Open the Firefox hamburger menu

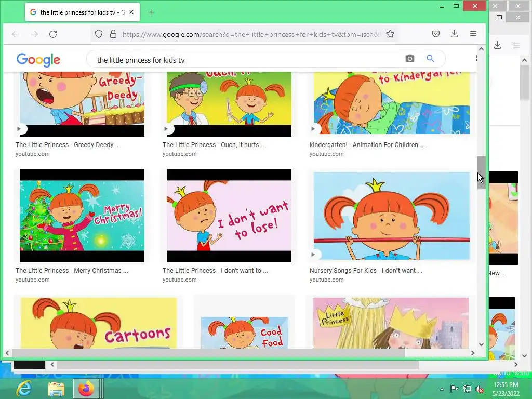click(473, 34)
